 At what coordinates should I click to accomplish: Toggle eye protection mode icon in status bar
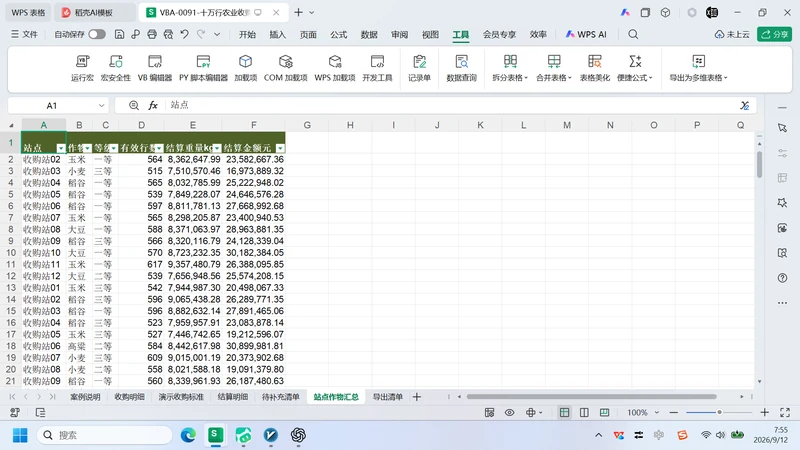[509, 412]
